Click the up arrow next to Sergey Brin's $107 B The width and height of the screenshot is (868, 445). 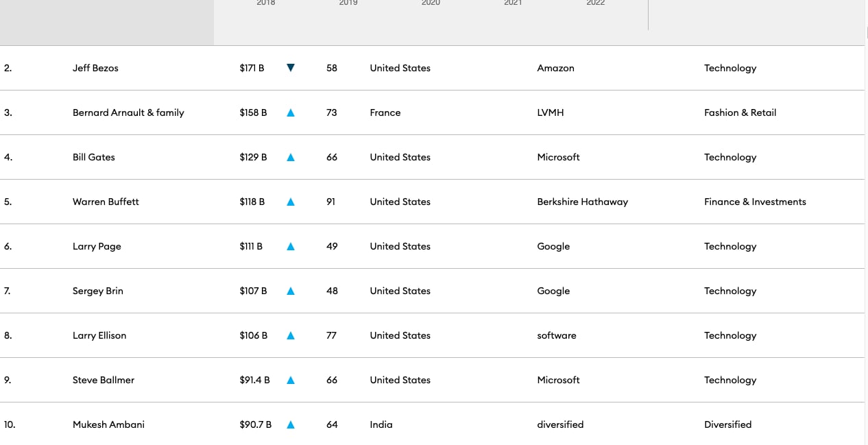291,291
